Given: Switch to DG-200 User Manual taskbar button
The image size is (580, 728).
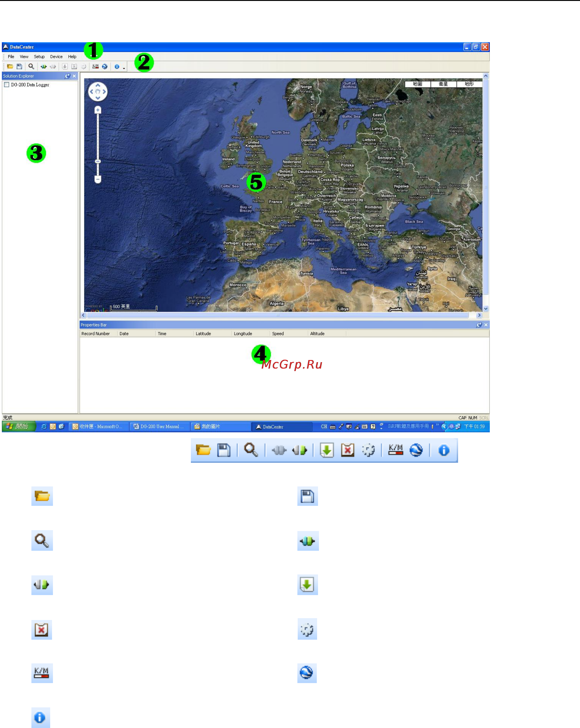Looking at the screenshot, I should [160, 426].
